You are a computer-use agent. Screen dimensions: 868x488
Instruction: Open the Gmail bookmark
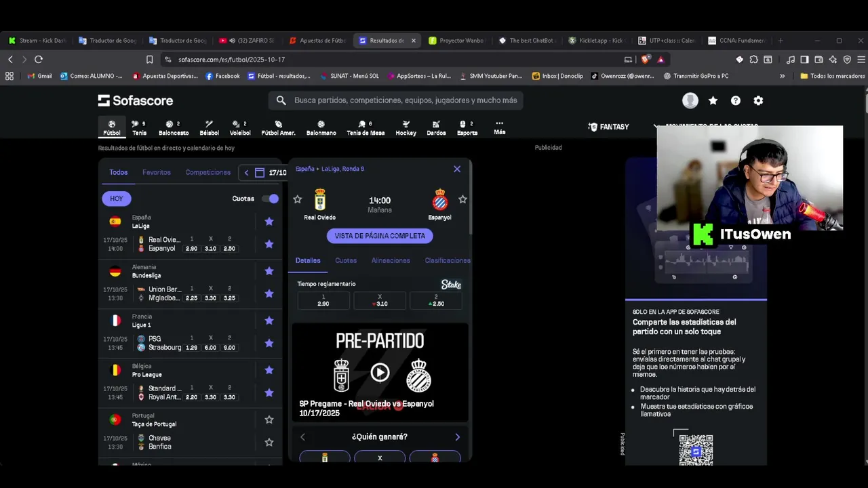pos(39,76)
